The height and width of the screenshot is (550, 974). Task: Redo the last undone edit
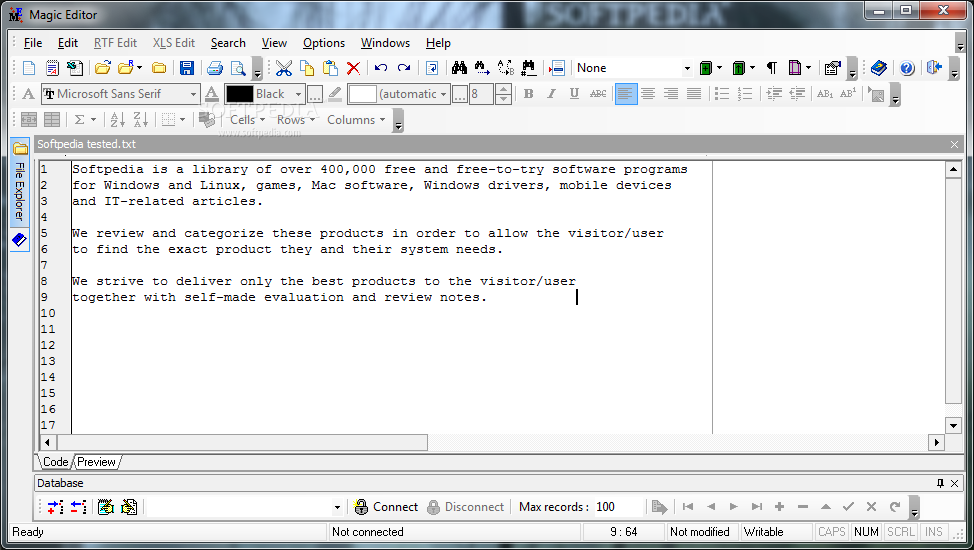pyautogui.click(x=404, y=68)
